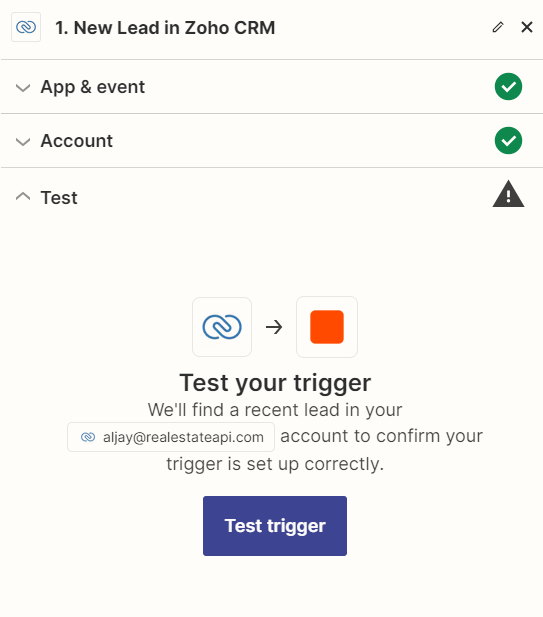Click the Test your trigger heading

(x=275, y=383)
